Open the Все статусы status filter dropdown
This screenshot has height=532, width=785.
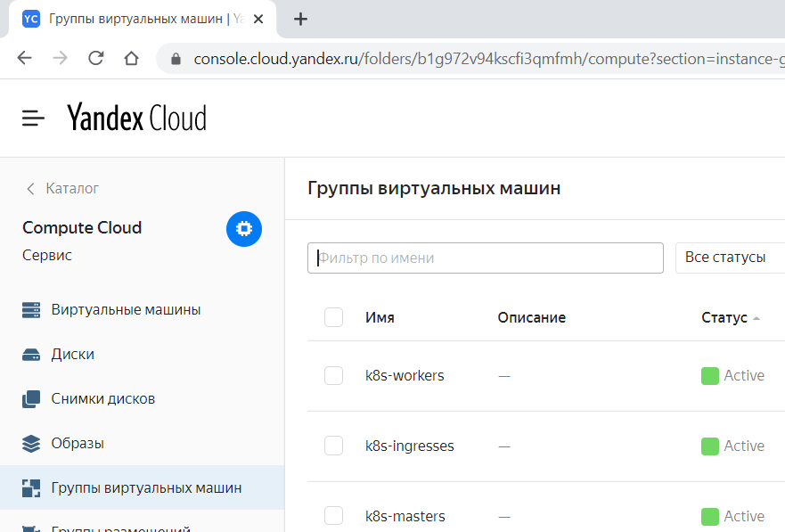point(730,258)
